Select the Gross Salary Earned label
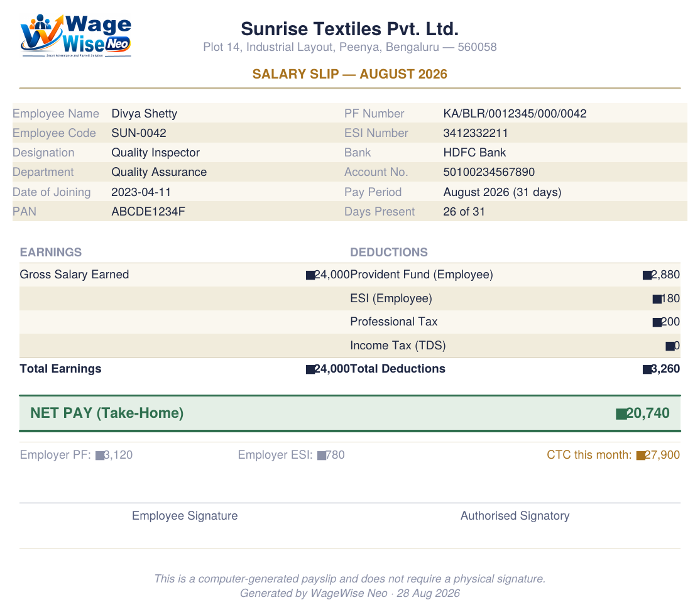Viewport: 700px width, 612px height. tap(74, 274)
